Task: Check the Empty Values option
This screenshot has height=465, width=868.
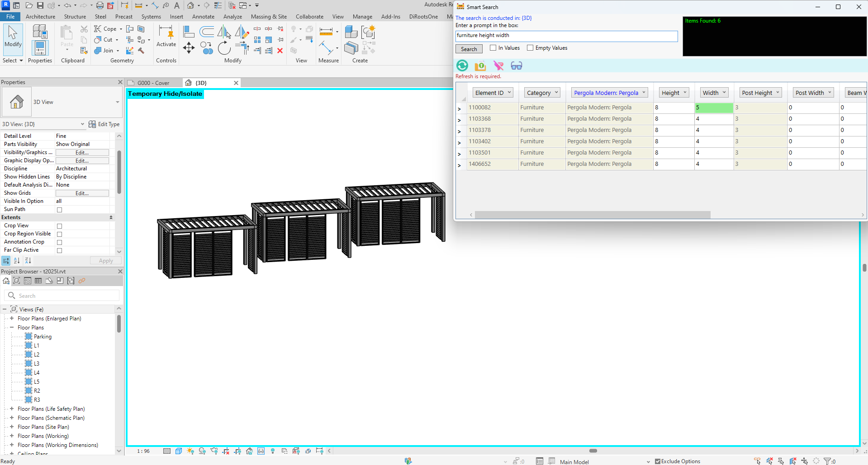Action: tap(530, 48)
